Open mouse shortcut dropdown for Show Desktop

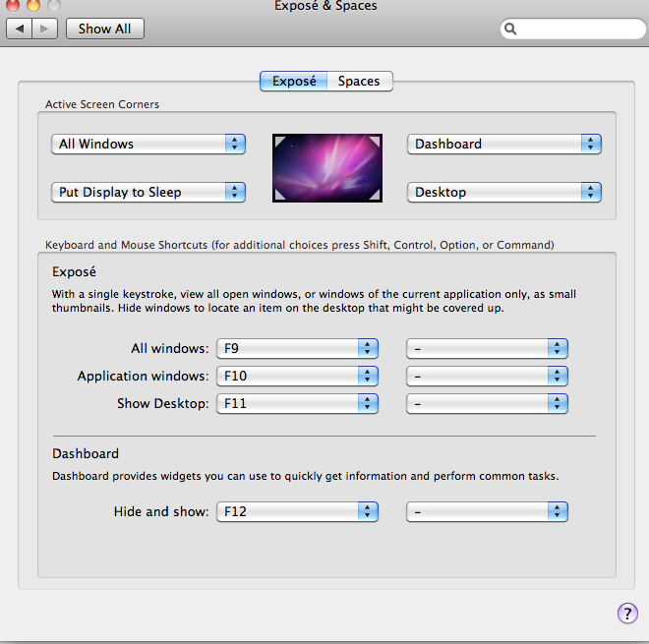487,403
